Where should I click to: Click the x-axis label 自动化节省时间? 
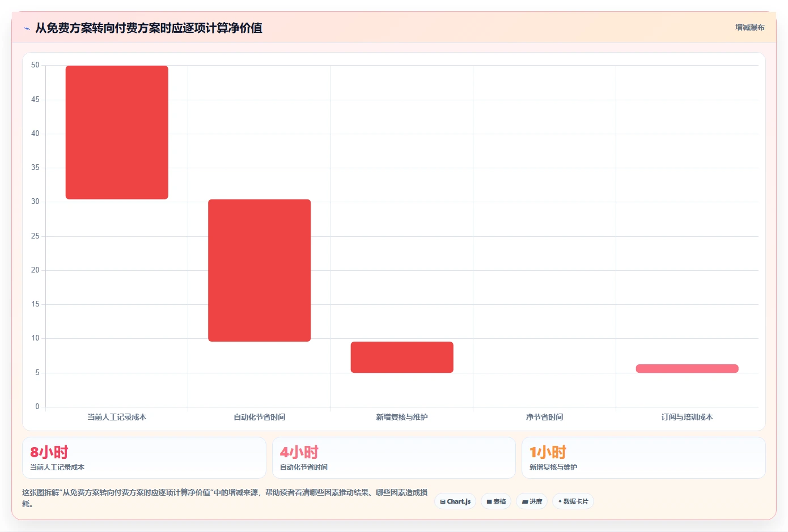click(259, 417)
